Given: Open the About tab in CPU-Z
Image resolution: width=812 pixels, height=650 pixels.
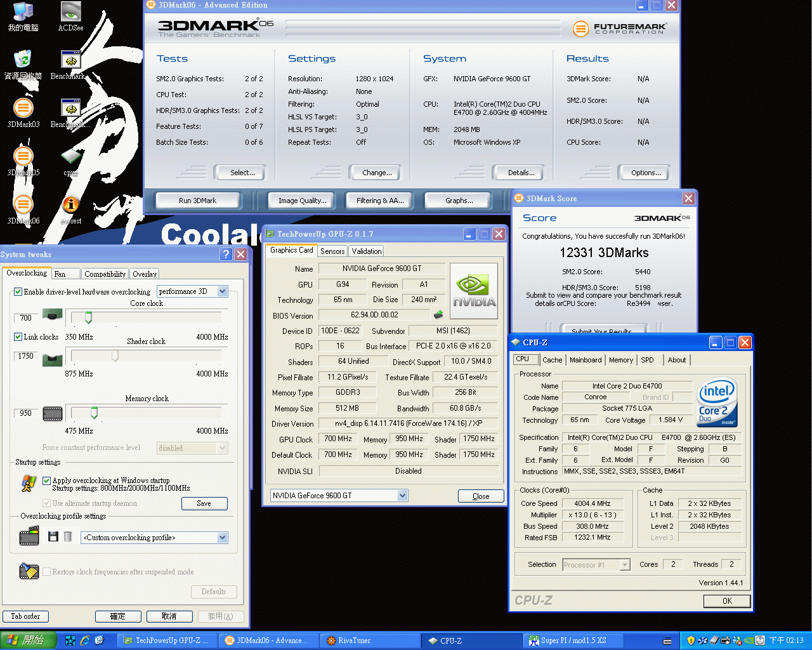Looking at the screenshot, I should 677,360.
